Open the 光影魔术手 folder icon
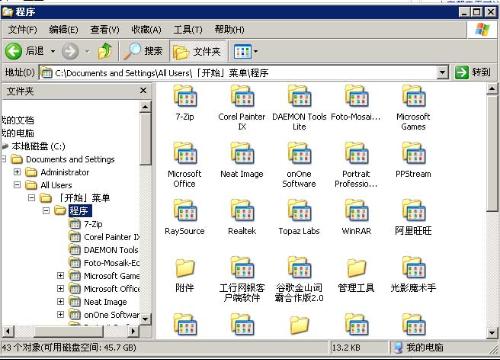Screen dimensions: 500x360 click(414, 268)
